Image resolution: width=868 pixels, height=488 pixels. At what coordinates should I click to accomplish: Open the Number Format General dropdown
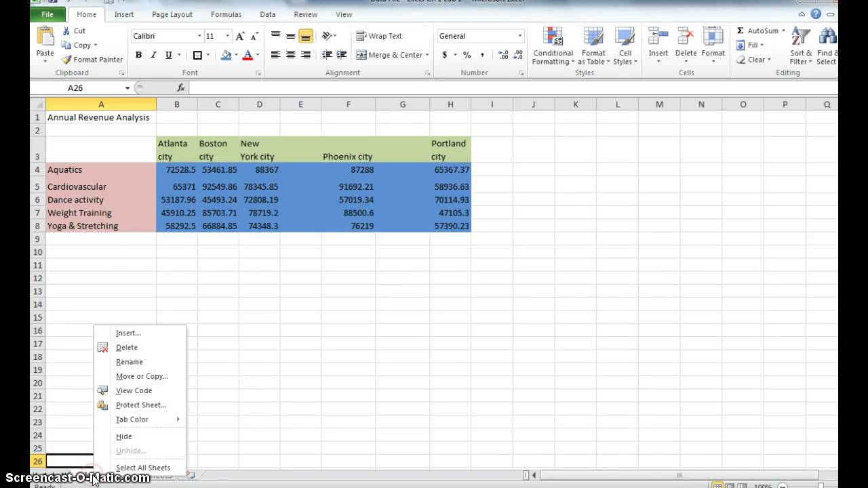click(x=520, y=36)
